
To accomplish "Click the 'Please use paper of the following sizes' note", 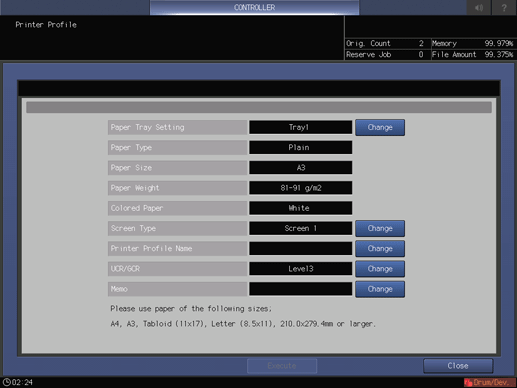I will [191, 309].
